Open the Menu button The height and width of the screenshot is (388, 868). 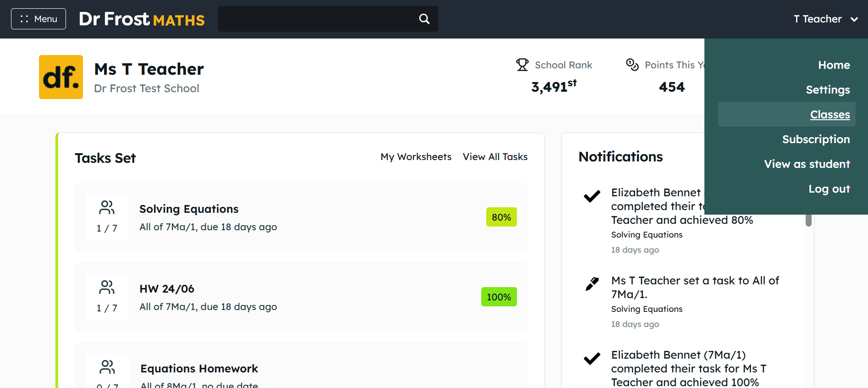38,19
